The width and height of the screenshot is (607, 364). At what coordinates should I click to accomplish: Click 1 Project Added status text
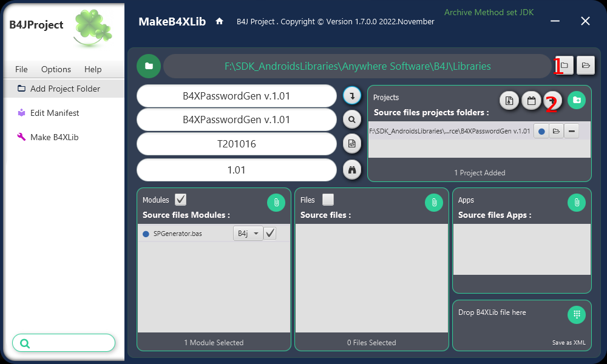[x=480, y=173]
